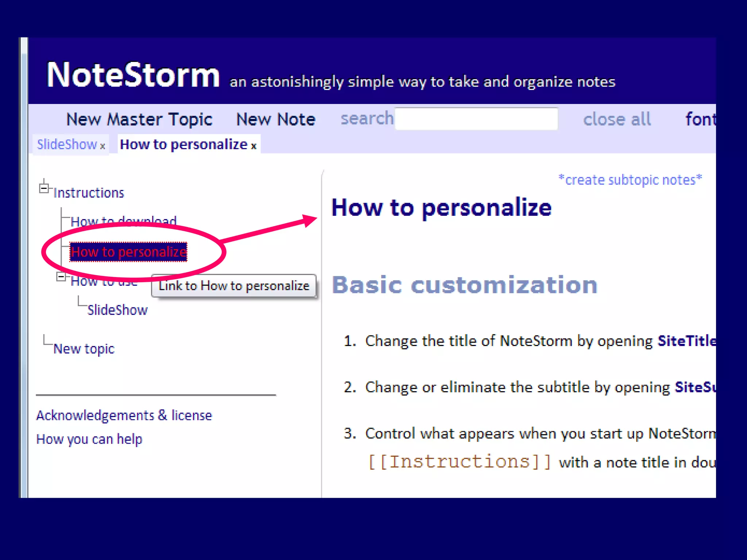
Task: Select the How to personalize tab
Action: (x=183, y=144)
